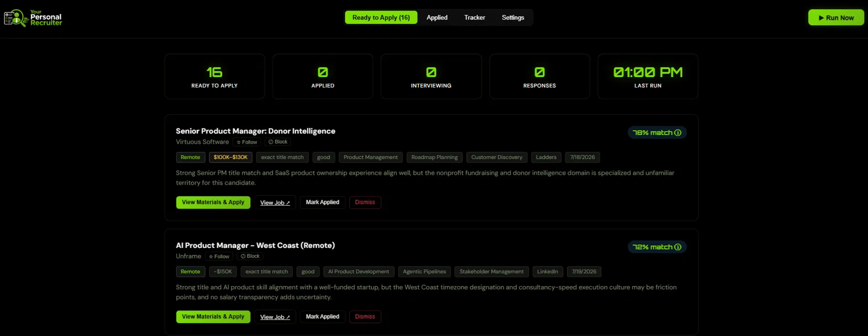Image resolution: width=868 pixels, height=336 pixels.
Task: Open the 78% match info icon
Action: tap(677, 133)
